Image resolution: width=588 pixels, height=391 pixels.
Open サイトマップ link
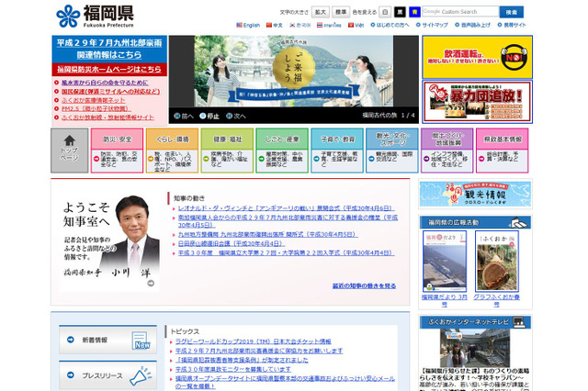tap(432, 25)
